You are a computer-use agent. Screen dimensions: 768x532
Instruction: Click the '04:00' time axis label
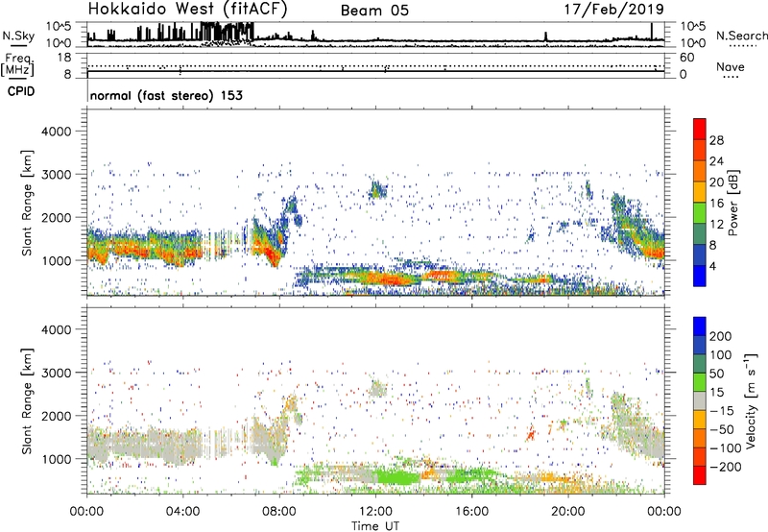pyautogui.click(x=183, y=512)
